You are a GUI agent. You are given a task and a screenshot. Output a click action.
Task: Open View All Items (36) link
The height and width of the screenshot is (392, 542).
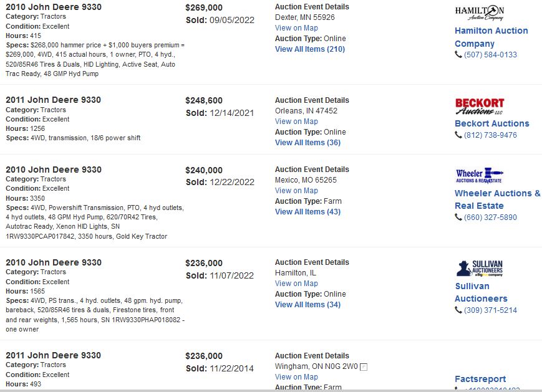(307, 142)
